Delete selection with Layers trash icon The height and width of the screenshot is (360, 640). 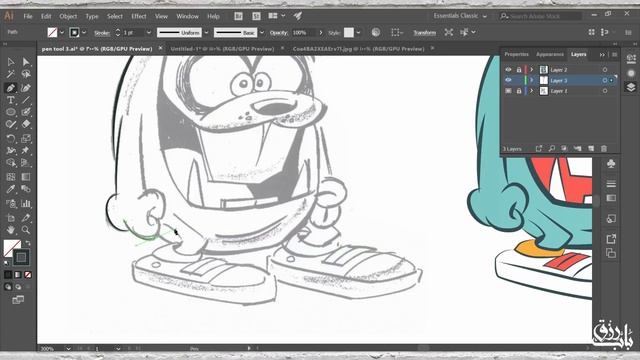(604, 149)
